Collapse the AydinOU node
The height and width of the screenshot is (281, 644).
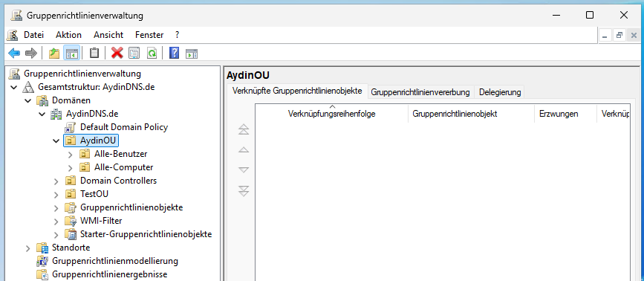pos(56,141)
